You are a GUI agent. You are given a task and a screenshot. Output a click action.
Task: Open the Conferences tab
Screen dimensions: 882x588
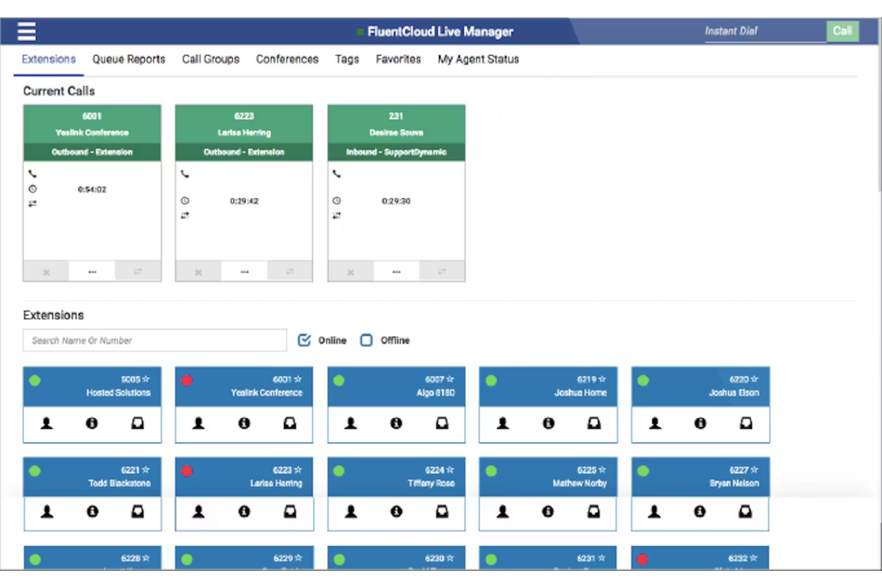(287, 59)
